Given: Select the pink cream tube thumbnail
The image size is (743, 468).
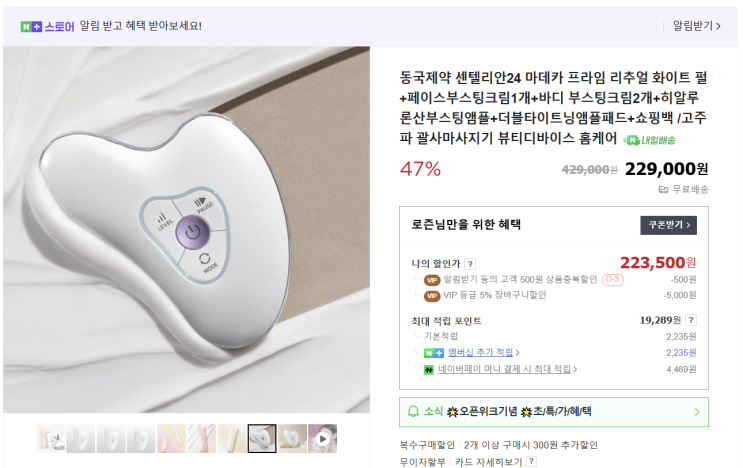Looking at the screenshot, I should (201, 439).
